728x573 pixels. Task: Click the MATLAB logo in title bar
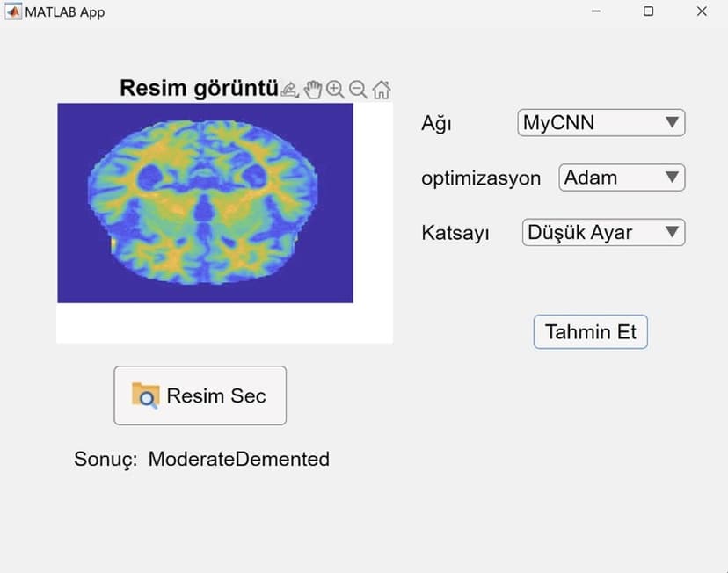tap(13, 11)
